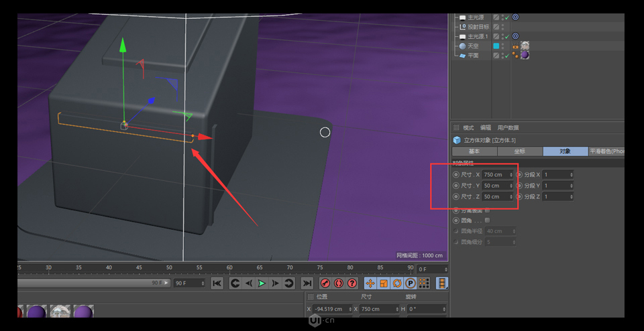
Task: Click the 尺寸.Z value field 50 cm
Action: (x=498, y=197)
